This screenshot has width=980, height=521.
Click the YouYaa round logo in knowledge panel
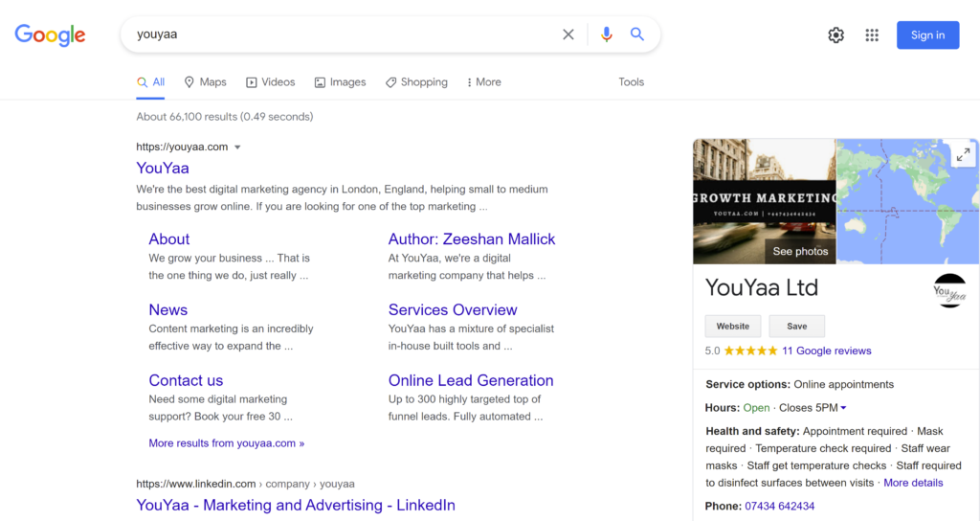coord(949,290)
